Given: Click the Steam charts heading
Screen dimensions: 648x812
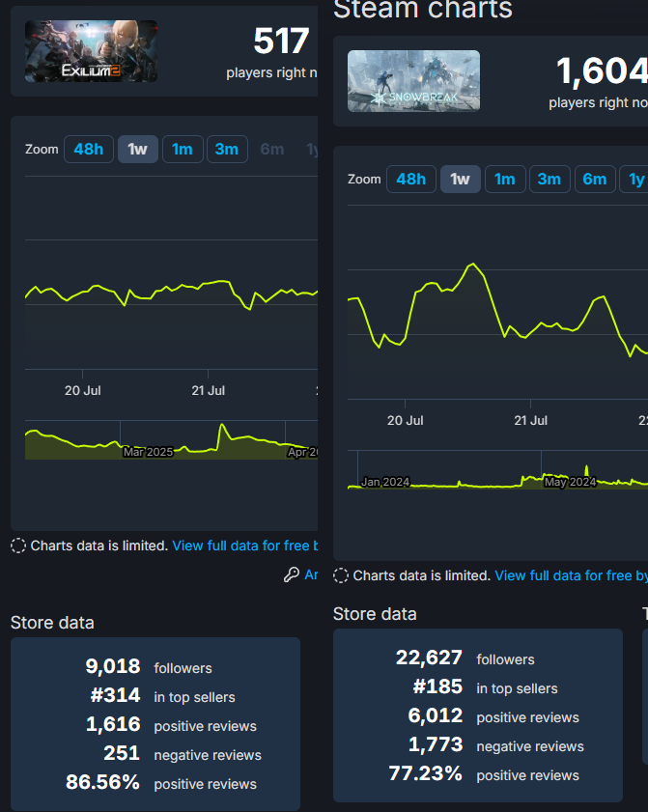Looking at the screenshot, I should (423, 9).
